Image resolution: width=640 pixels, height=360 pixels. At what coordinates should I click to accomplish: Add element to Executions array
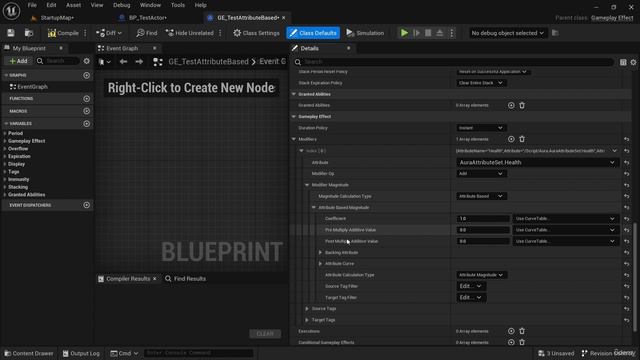tap(511, 331)
